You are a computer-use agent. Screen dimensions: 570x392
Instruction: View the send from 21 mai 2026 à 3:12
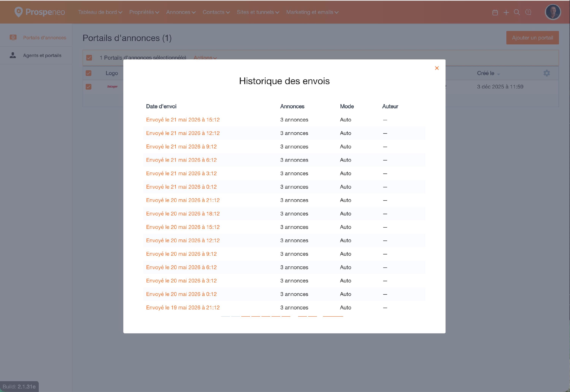coord(181,173)
